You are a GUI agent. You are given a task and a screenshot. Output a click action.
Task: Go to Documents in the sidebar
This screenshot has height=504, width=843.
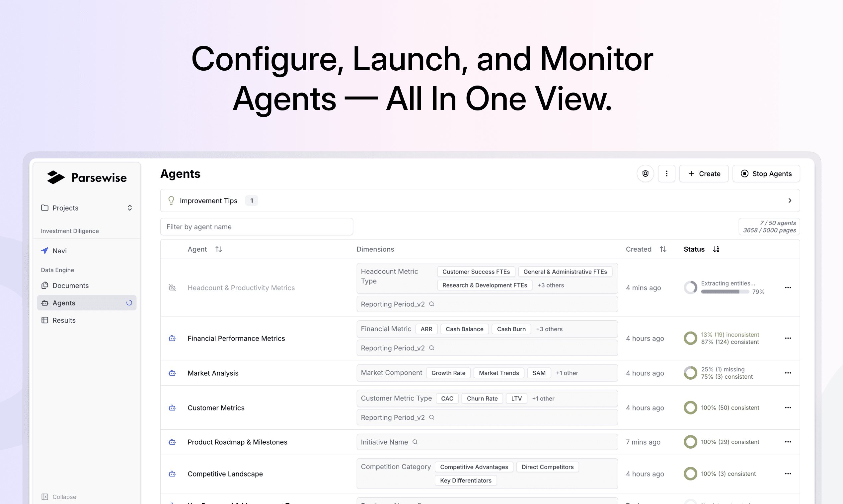coord(70,285)
